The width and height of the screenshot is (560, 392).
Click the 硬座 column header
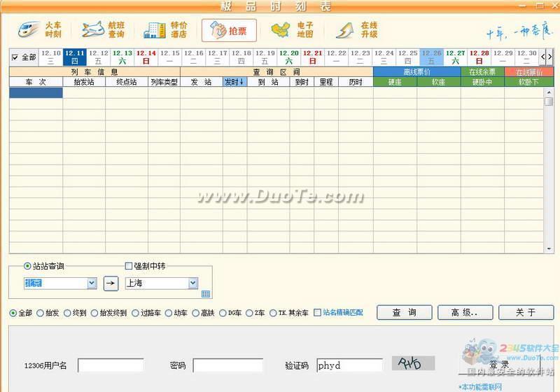coord(395,82)
